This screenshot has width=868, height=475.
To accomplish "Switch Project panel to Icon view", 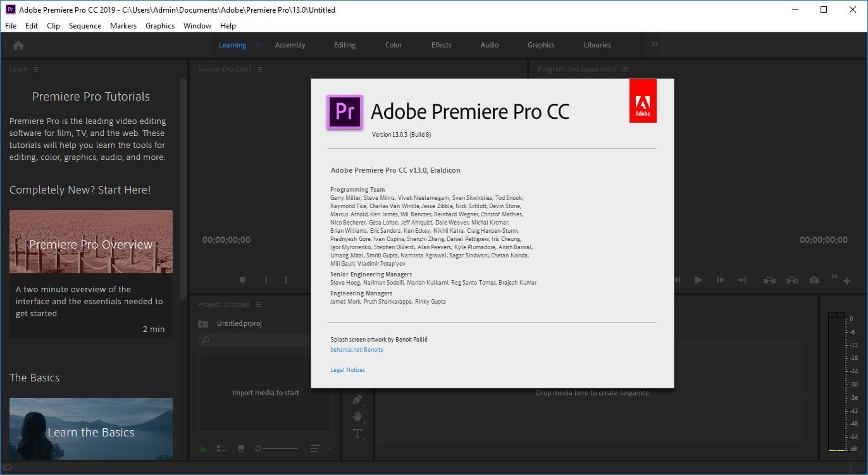I will [240, 448].
